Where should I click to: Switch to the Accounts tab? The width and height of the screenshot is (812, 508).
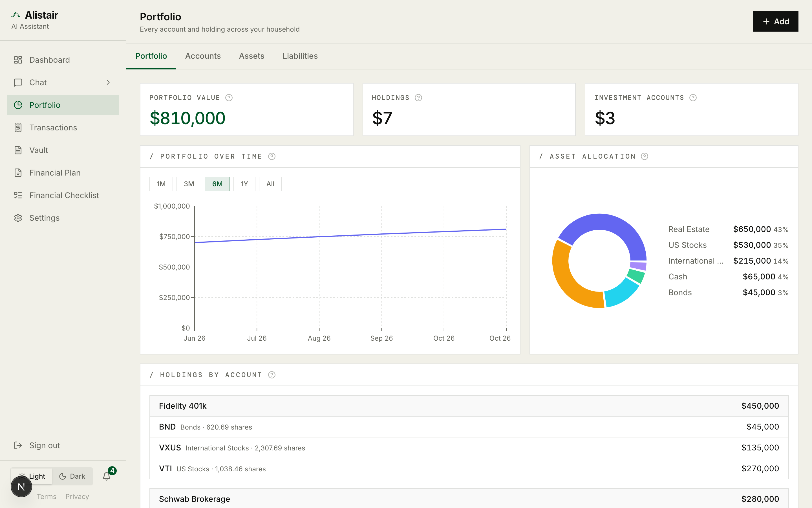pos(203,56)
